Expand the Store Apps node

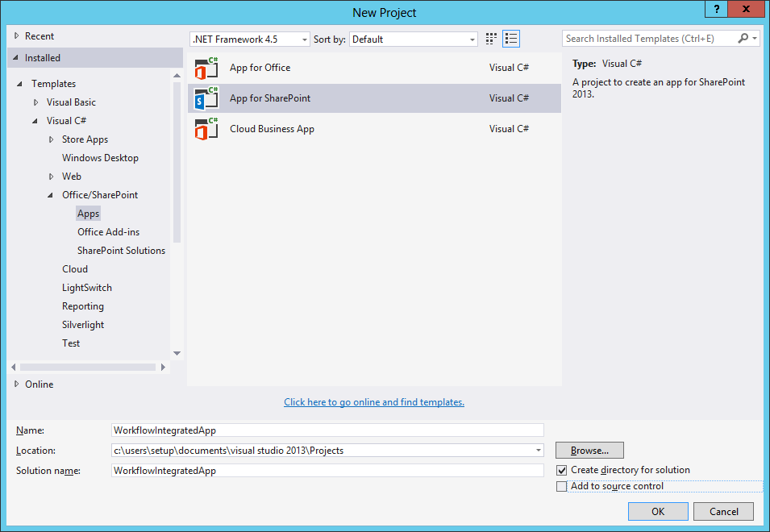(x=51, y=140)
